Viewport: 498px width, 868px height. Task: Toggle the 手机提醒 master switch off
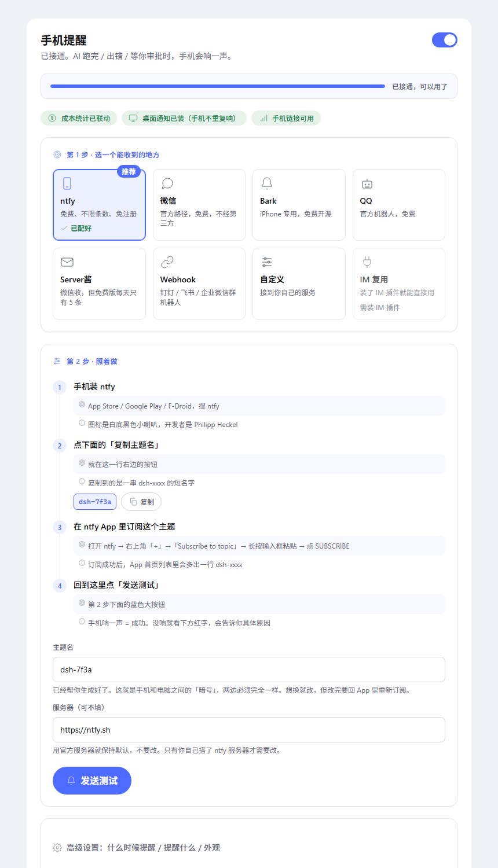(444, 40)
